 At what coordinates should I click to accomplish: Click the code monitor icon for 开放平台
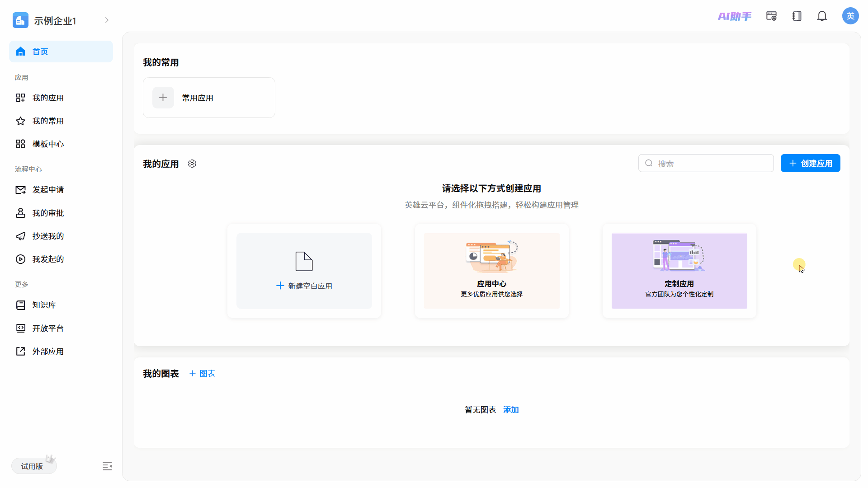pyautogui.click(x=20, y=328)
